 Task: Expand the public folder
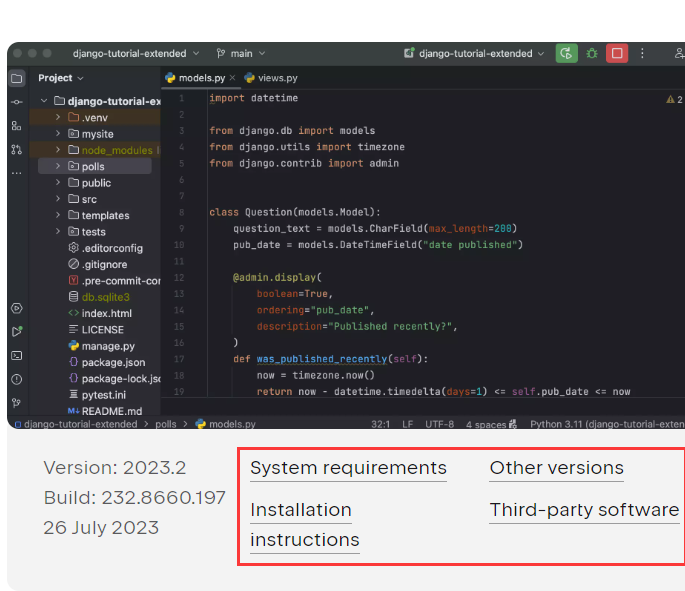(58, 183)
